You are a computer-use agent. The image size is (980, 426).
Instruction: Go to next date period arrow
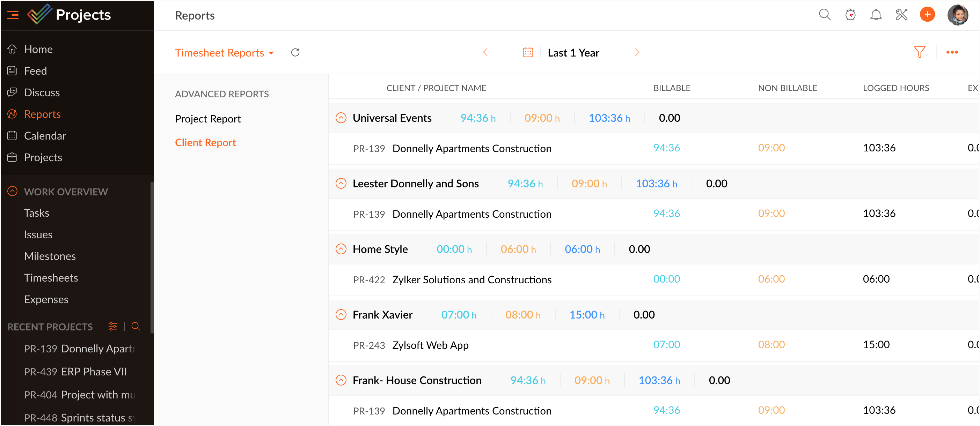[637, 52]
